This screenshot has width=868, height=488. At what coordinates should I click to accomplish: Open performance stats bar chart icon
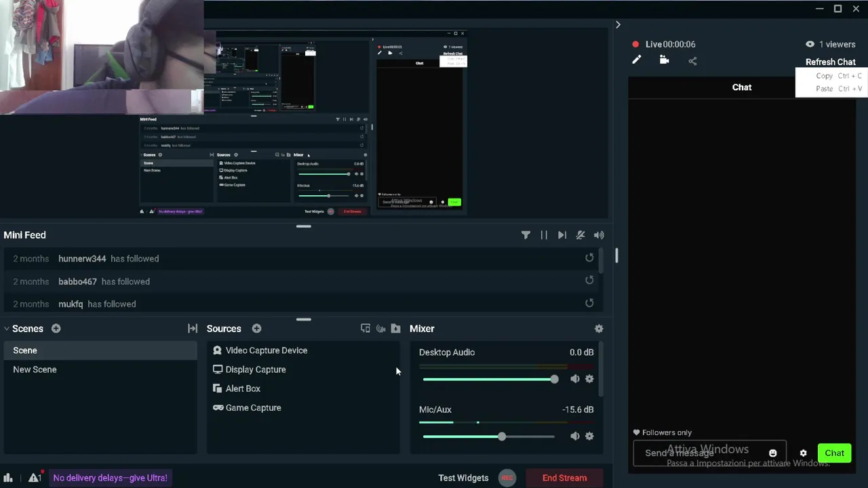(x=8, y=478)
